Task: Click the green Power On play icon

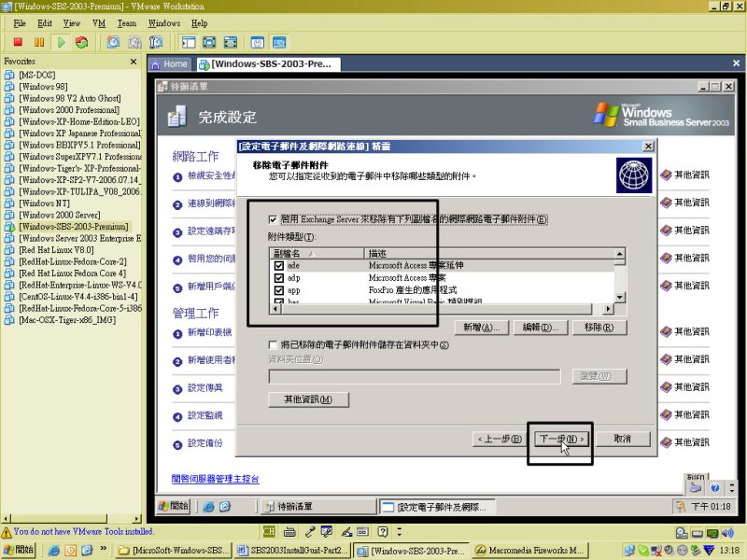Action: click(x=61, y=42)
